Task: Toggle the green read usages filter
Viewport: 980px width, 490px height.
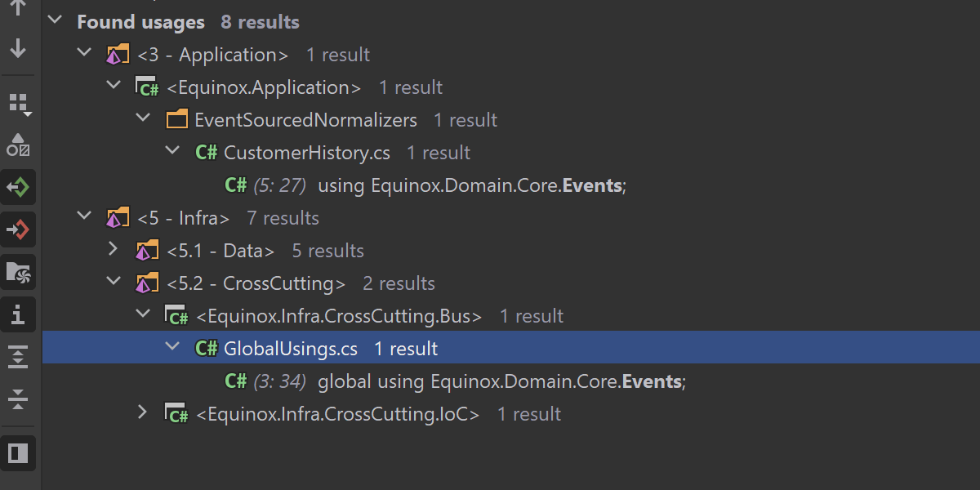Action: tap(18, 187)
